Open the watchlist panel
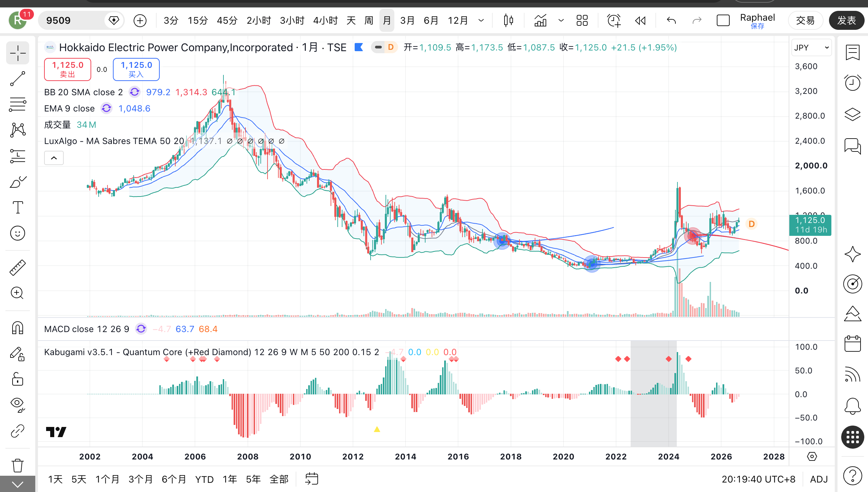The height and width of the screenshot is (492, 868). (x=852, y=53)
